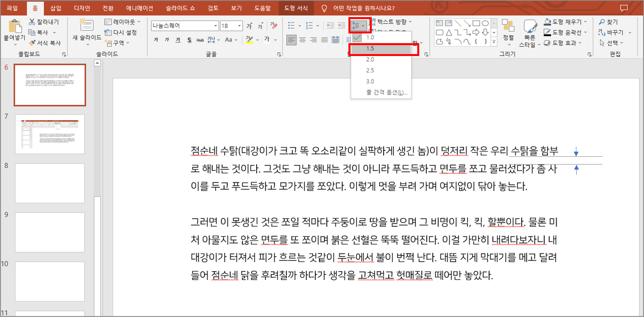Click the Paste (붙여넣기) clipboard icon
Viewport: 644px width, 317px height.
tap(15, 26)
